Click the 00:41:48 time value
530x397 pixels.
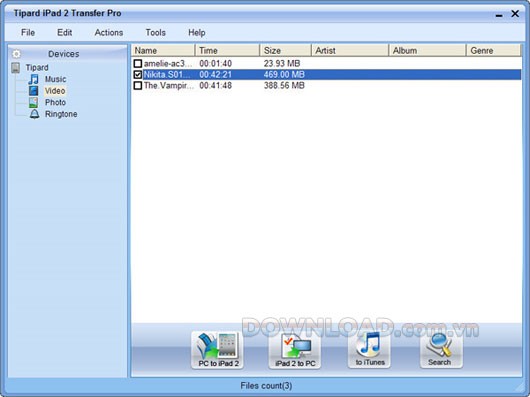[x=216, y=85]
